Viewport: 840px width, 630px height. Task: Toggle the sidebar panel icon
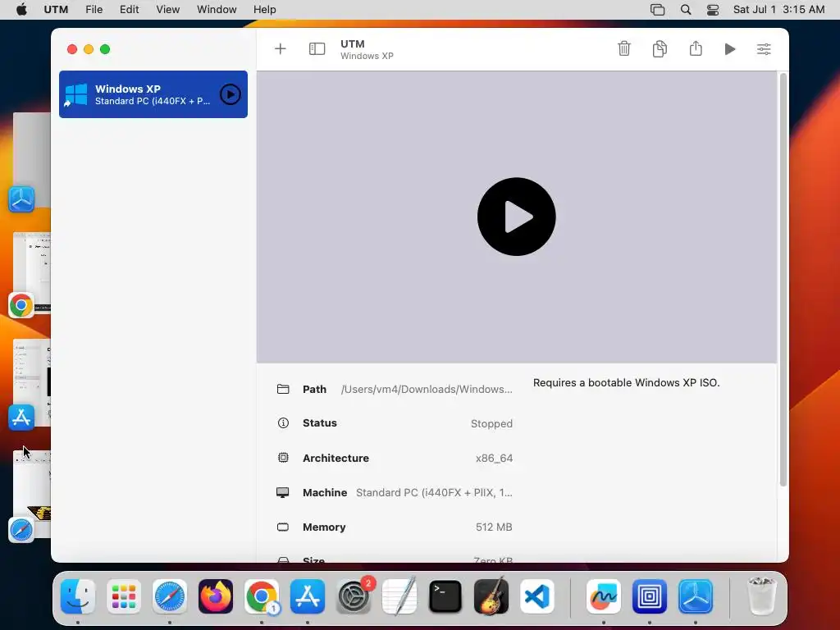coord(317,48)
